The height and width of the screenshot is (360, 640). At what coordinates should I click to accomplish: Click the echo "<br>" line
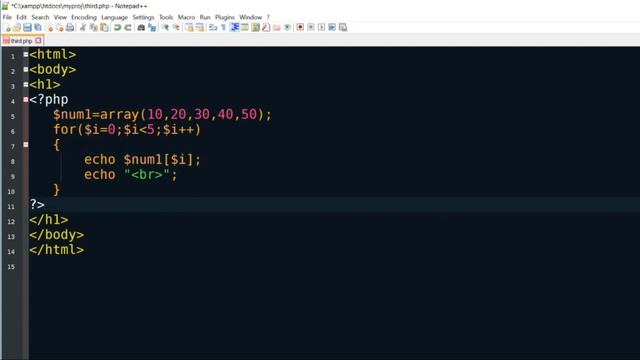pos(131,175)
